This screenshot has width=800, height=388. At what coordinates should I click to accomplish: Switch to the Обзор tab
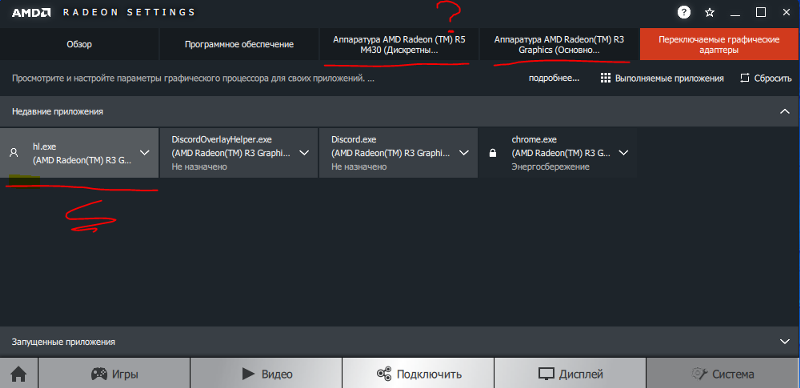pyautogui.click(x=79, y=44)
